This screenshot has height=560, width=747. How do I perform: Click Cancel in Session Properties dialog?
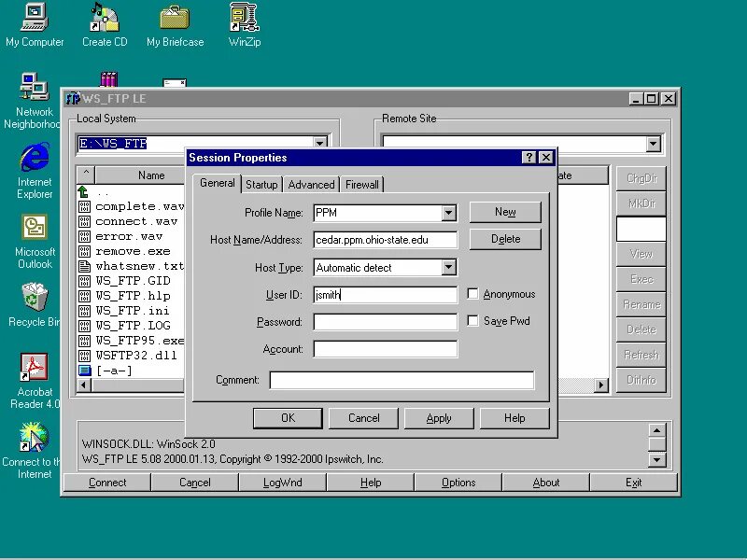[x=363, y=418]
